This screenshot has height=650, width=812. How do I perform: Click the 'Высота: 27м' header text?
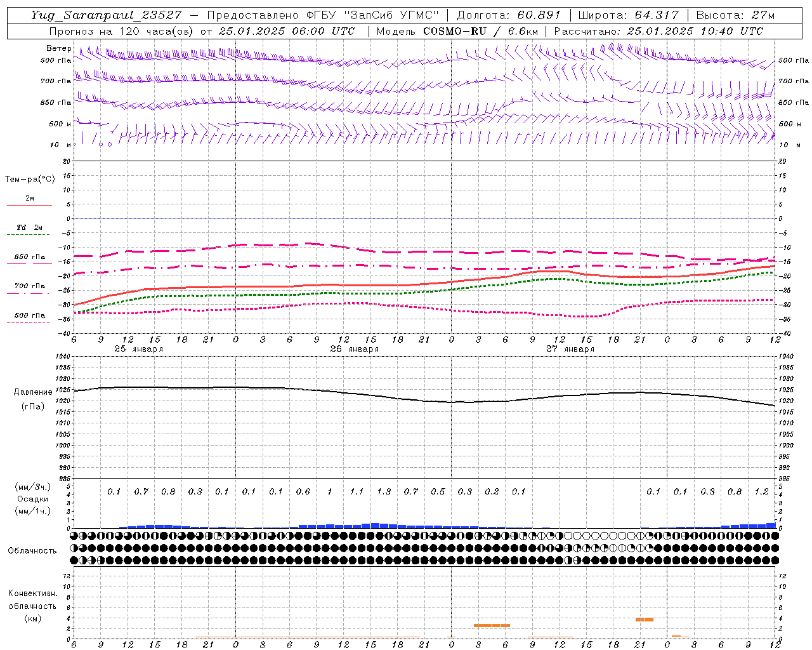(735, 15)
